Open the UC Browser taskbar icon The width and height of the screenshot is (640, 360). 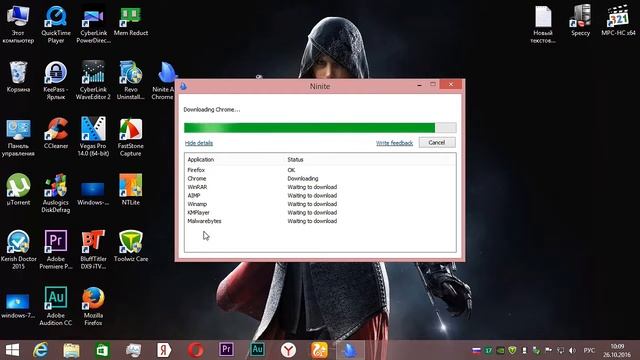[x=319, y=350]
